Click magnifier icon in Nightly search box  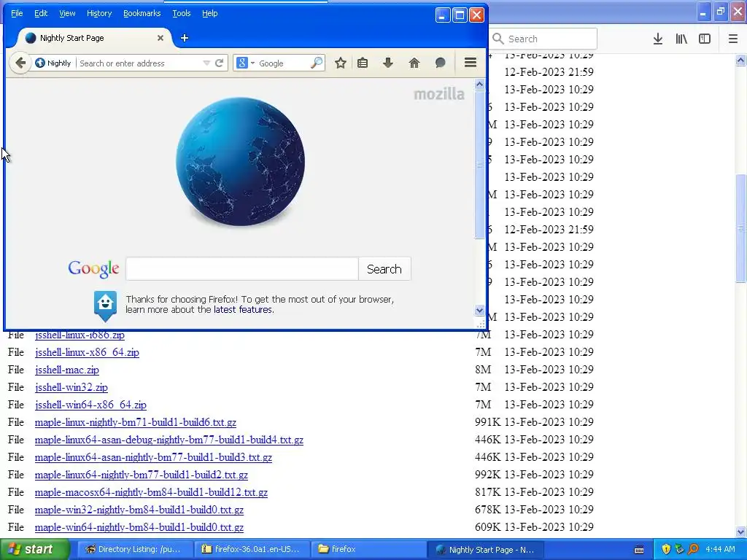pyautogui.click(x=317, y=63)
